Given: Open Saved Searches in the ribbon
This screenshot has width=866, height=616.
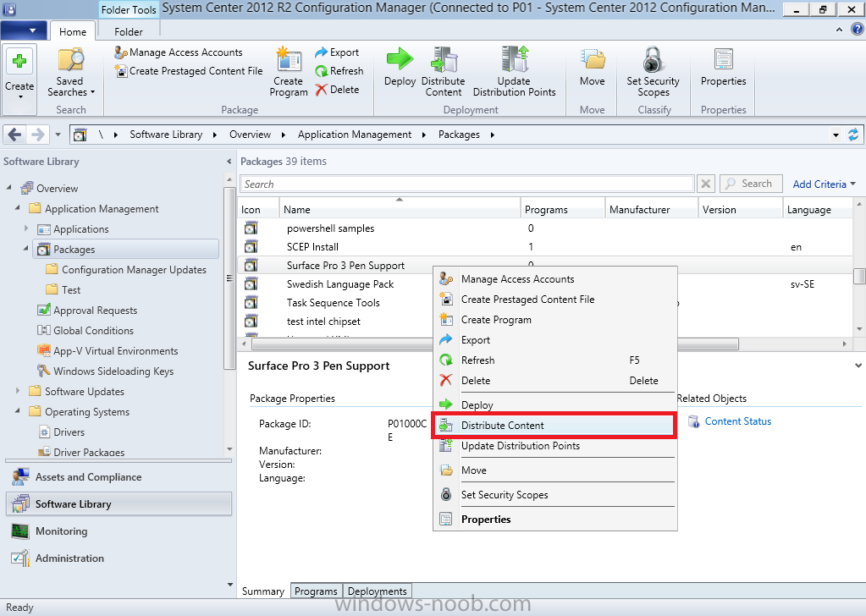Looking at the screenshot, I should [x=70, y=73].
